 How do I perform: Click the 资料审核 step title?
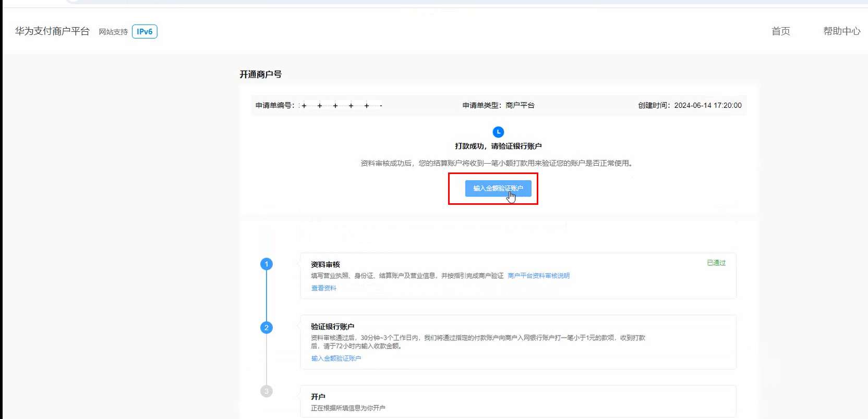coord(325,265)
